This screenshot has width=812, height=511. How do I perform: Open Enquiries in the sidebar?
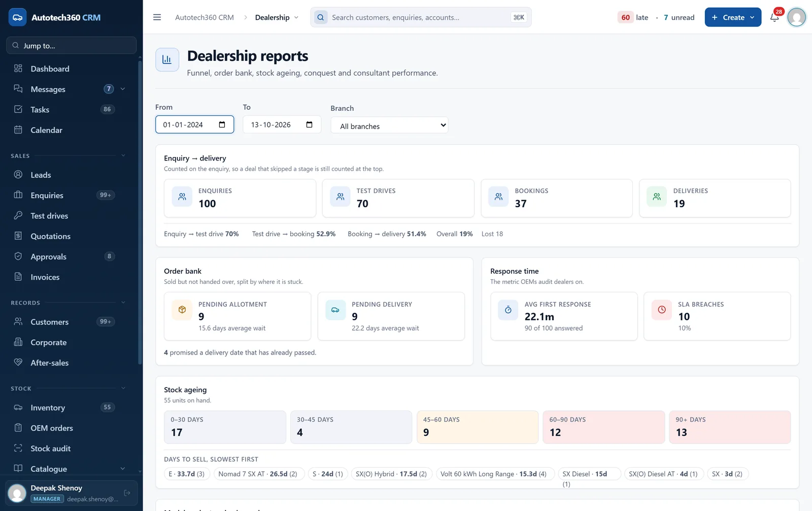pyautogui.click(x=71, y=195)
